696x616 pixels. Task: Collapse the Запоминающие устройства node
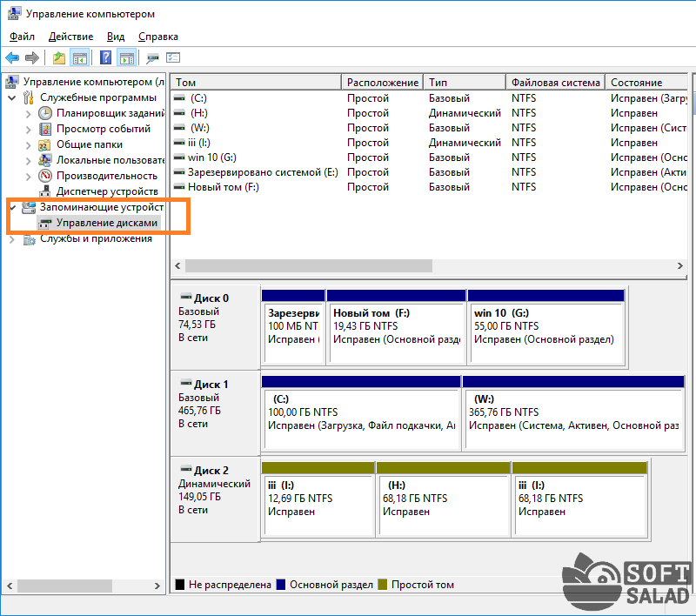[12, 207]
